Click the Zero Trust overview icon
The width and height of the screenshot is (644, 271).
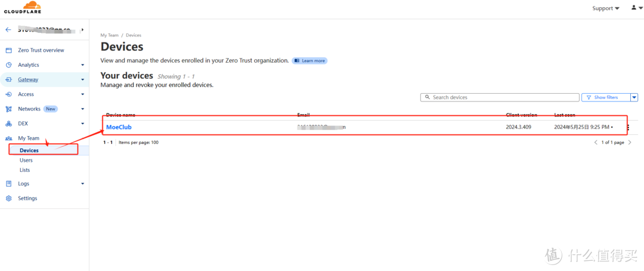(x=8, y=50)
